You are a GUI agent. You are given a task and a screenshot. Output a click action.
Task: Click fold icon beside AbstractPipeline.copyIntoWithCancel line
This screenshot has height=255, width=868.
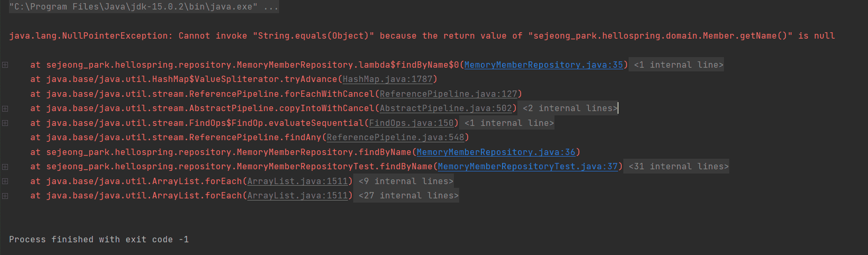click(5, 108)
